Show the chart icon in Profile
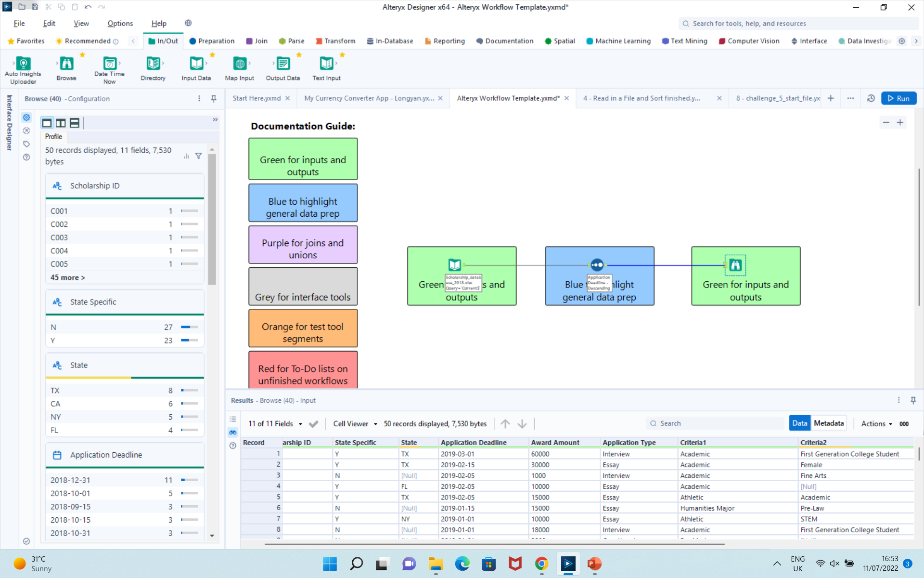The width and height of the screenshot is (924, 578). [186, 156]
